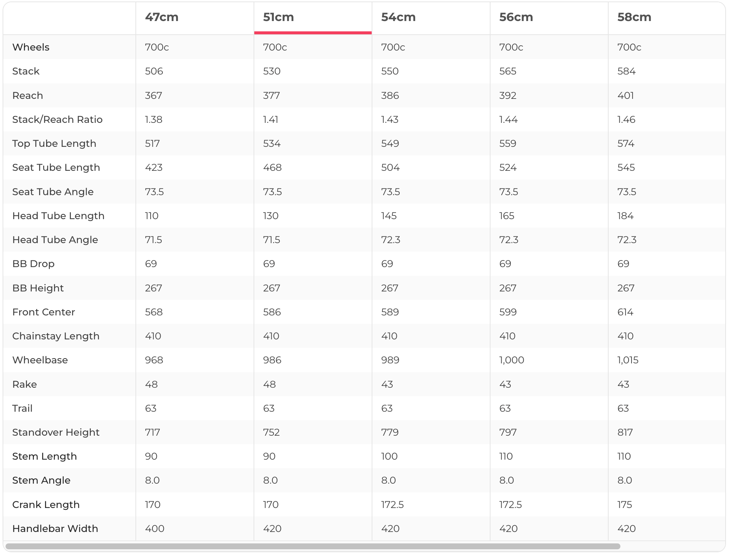Click the Top Tube Length label

tap(54, 144)
